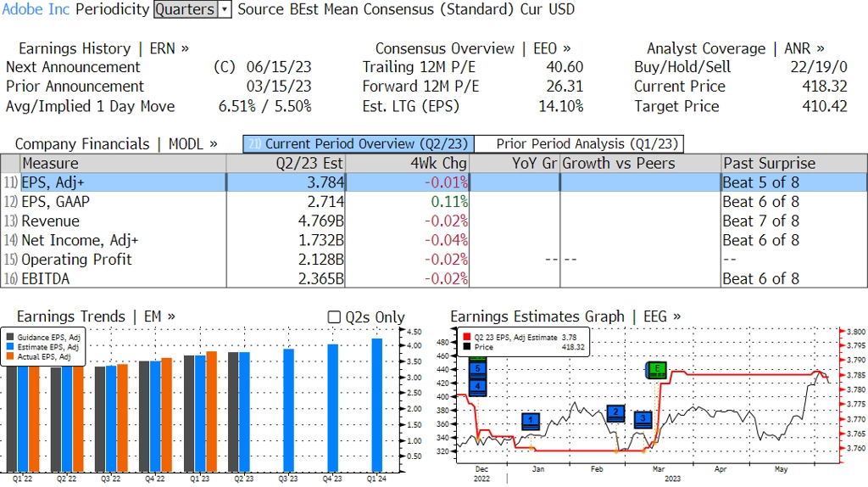Click the Net Income estimate value 1.732B
Viewport: 868px width, 487px height.
[321, 240]
